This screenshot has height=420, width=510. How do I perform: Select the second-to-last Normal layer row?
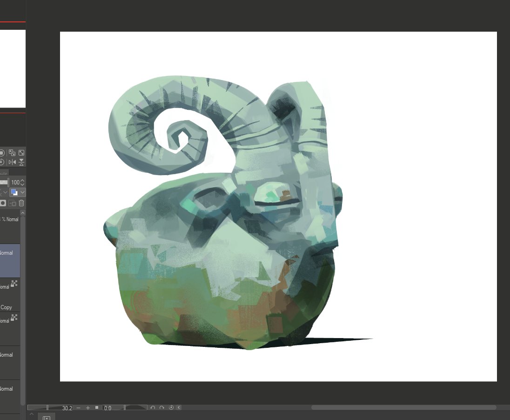point(10,362)
